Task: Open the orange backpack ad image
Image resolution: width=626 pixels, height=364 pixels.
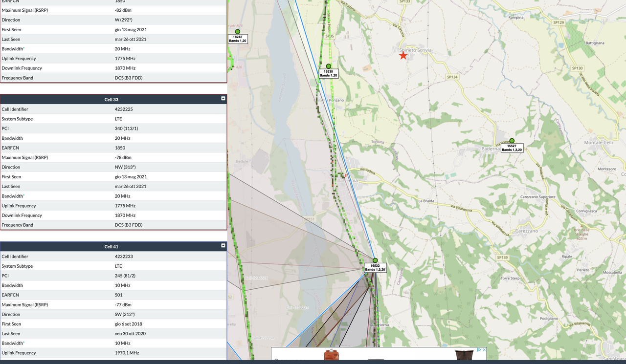Action: click(x=331, y=355)
